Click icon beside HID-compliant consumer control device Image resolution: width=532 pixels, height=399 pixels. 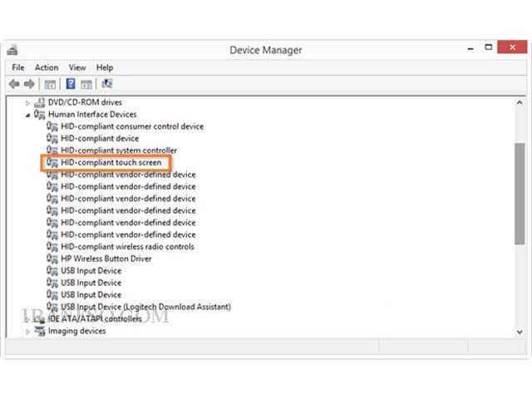click(52, 126)
